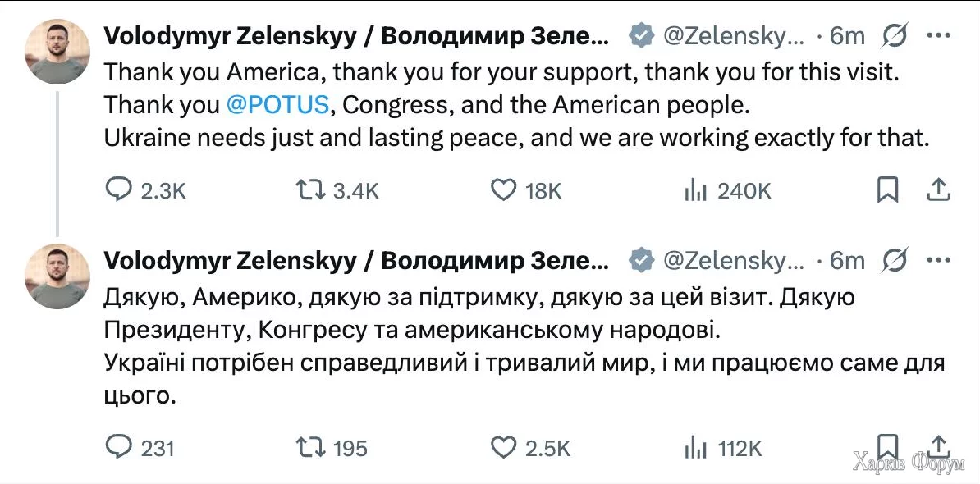The width and height of the screenshot is (980, 484).
Task: Like the English tweet with 18K likes
Action: (506, 189)
